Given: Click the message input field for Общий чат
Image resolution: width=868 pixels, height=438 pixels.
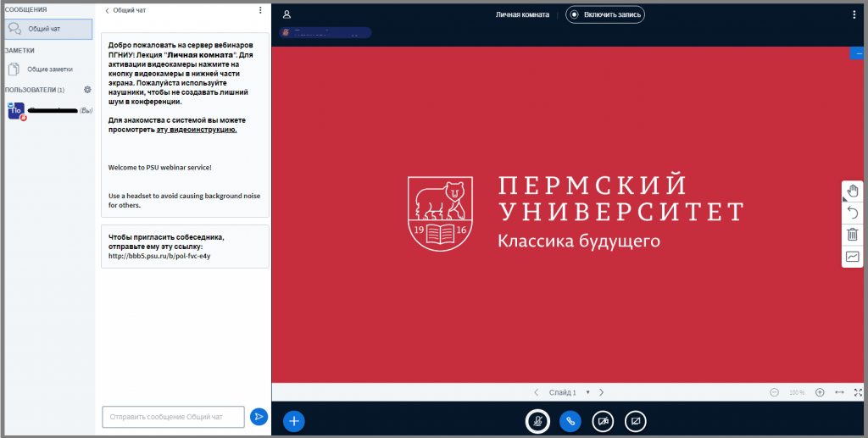Looking at the screenshot, I should pyautogui.click(x=173, y=417).
